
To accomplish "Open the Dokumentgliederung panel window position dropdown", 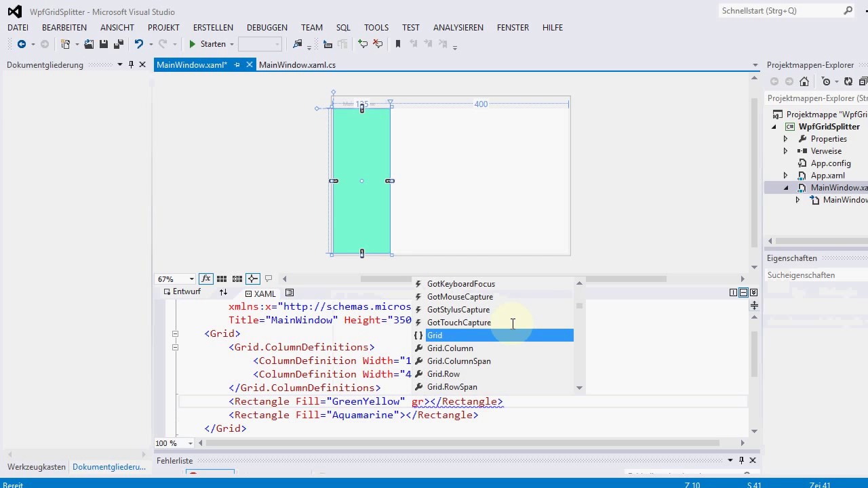I will (x=120, y=65).
